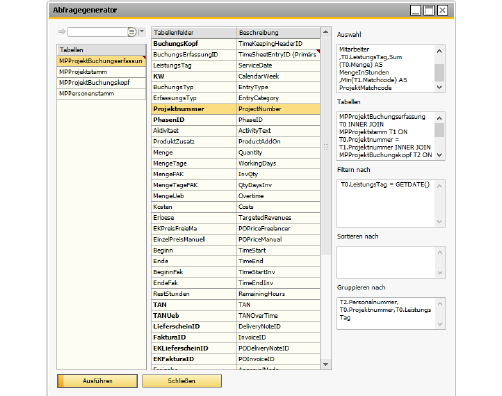Select the LieferscheinID field
Image resolution: width=502 pixels, height=396 pixels.
(x=194, y=327)
